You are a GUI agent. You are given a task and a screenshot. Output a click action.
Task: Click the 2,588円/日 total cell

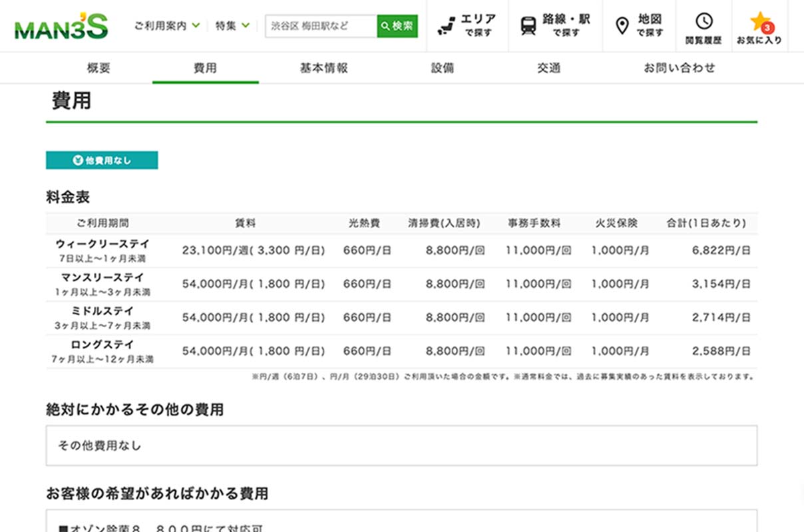click(x=721, y=351)
